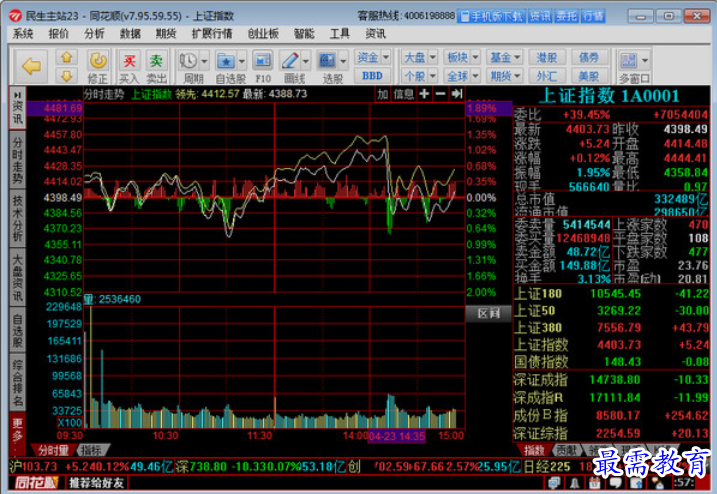Click the chart jump-to-end arrow icon
The height and width of the screenshot is (494, 717).
(x=456, y=94)
